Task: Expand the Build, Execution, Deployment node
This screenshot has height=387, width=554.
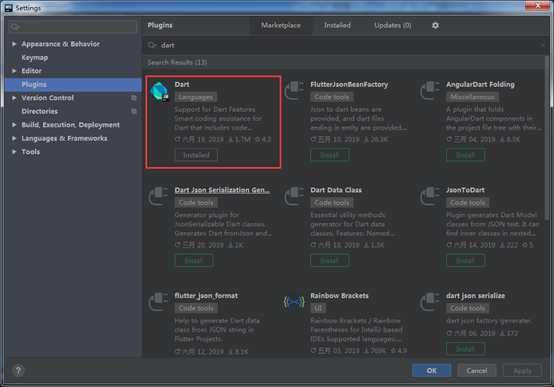Action: click(14, 125)
